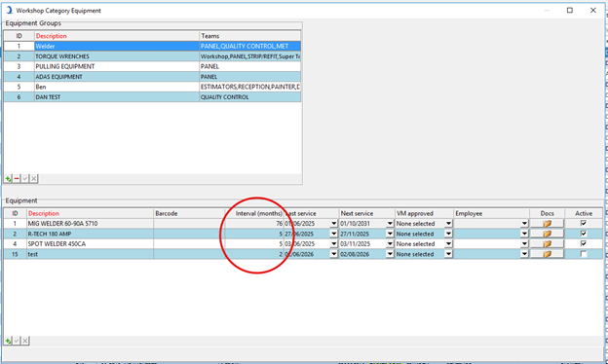Open Last service date dropdown for MIG WELDER

point(334,224)
